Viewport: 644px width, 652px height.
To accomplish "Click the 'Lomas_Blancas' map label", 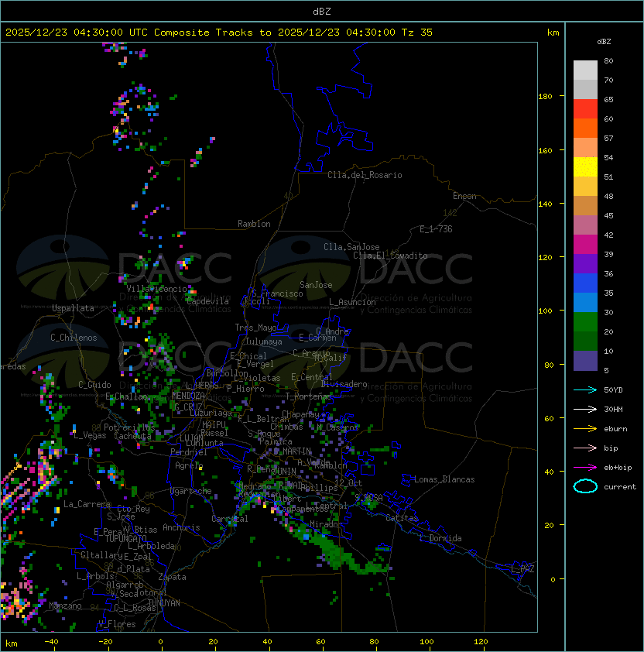I will coord(444,479).
